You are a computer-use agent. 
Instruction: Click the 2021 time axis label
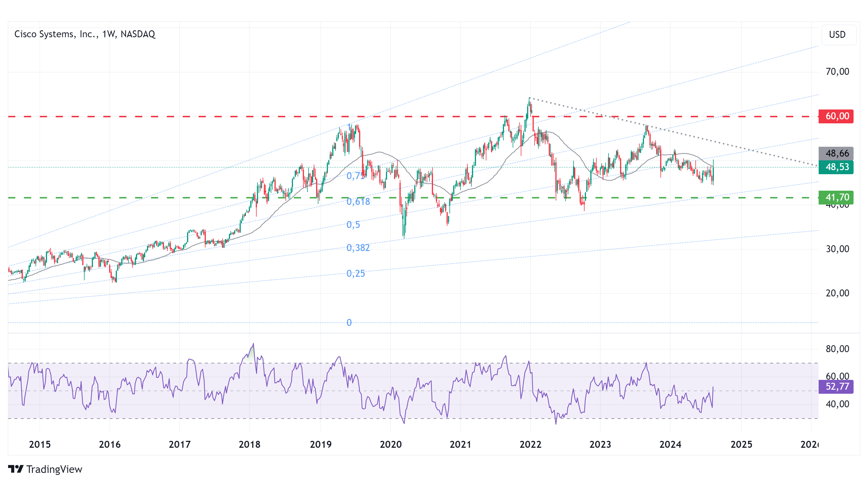click(x=460, y=445)
